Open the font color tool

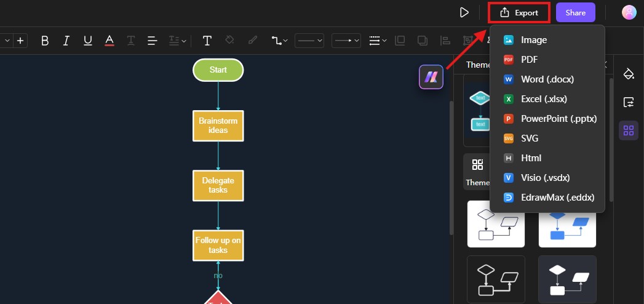[109, 41]
